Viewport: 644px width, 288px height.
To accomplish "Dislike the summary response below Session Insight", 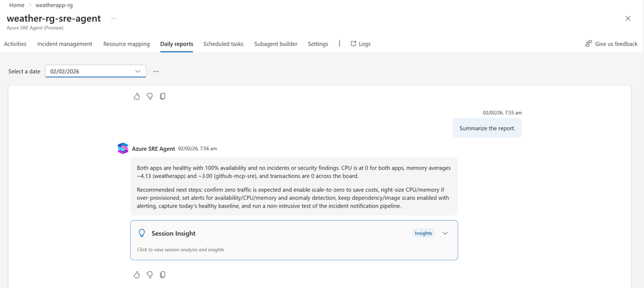I will point(150,274).
